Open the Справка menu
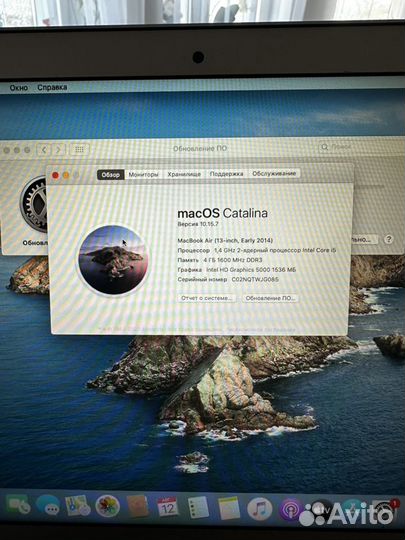The height and width of the screenshot is (540, 405). click(x=52, y=87)
